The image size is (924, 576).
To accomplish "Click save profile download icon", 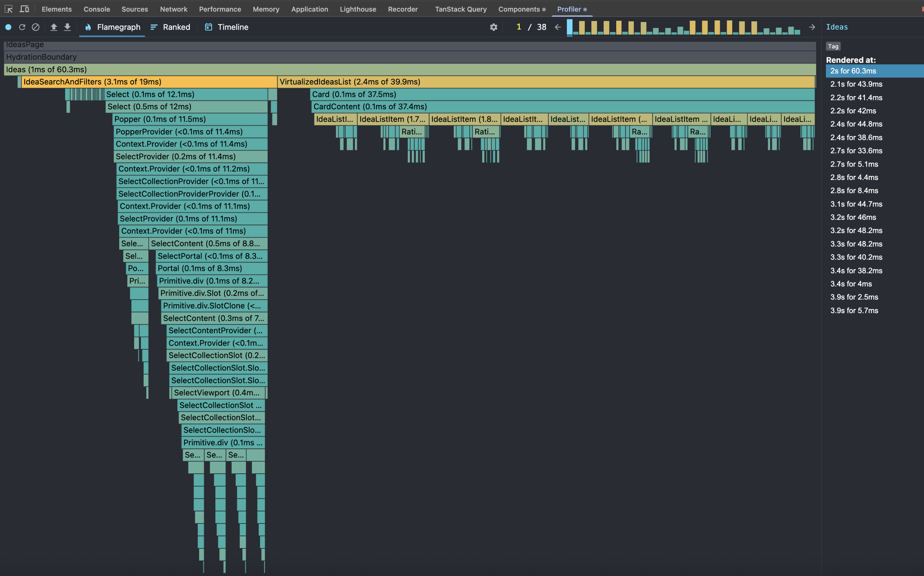I will pos(67,27).
